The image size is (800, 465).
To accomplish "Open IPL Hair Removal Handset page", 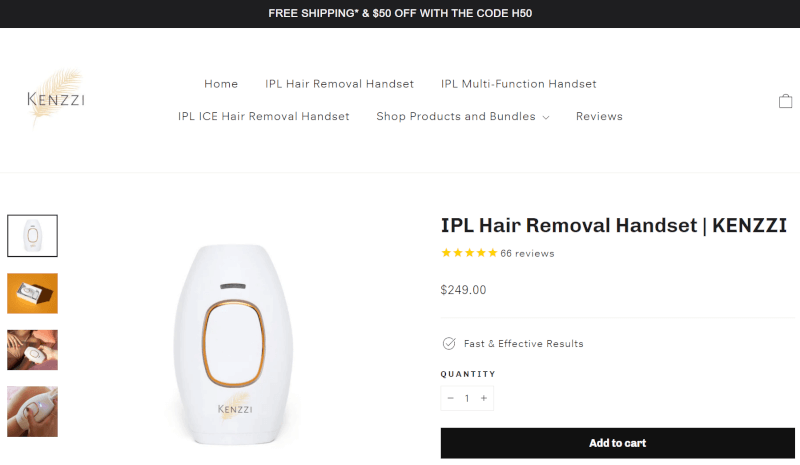I will 339,84.
